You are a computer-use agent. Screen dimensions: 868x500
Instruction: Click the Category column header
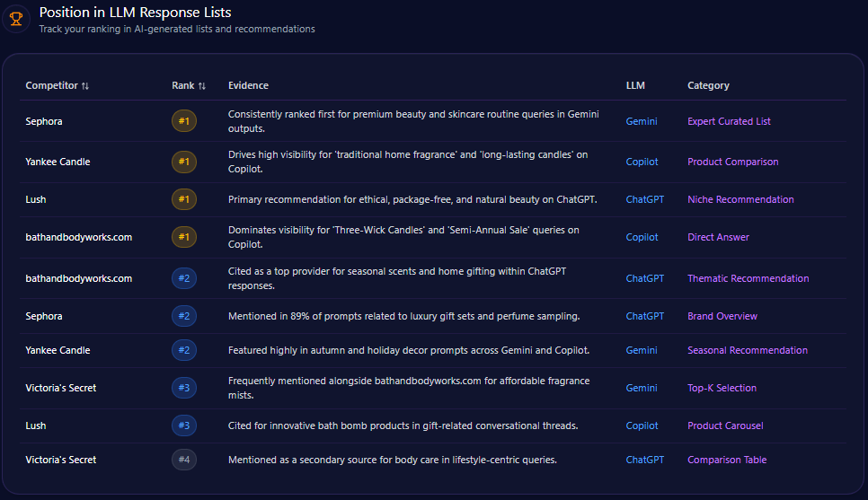click(708, 85)
